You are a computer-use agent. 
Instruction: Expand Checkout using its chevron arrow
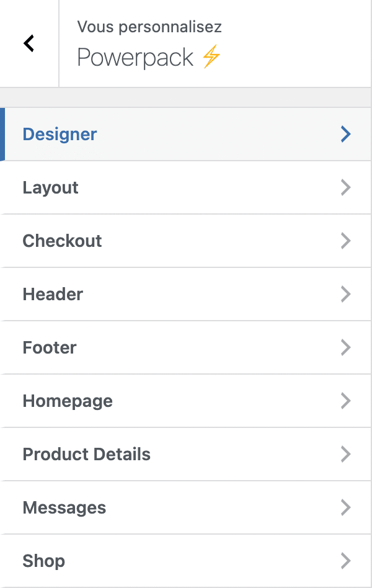[x=345, y=241]
